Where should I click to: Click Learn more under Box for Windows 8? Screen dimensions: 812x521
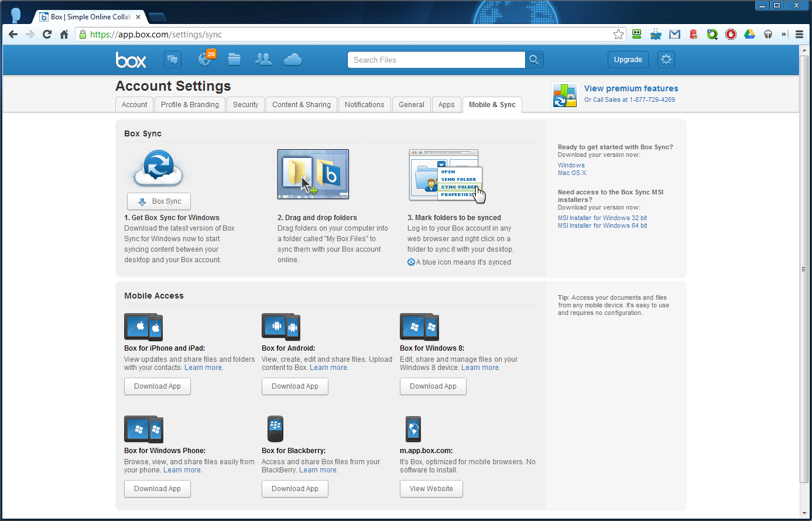point(480,368)
